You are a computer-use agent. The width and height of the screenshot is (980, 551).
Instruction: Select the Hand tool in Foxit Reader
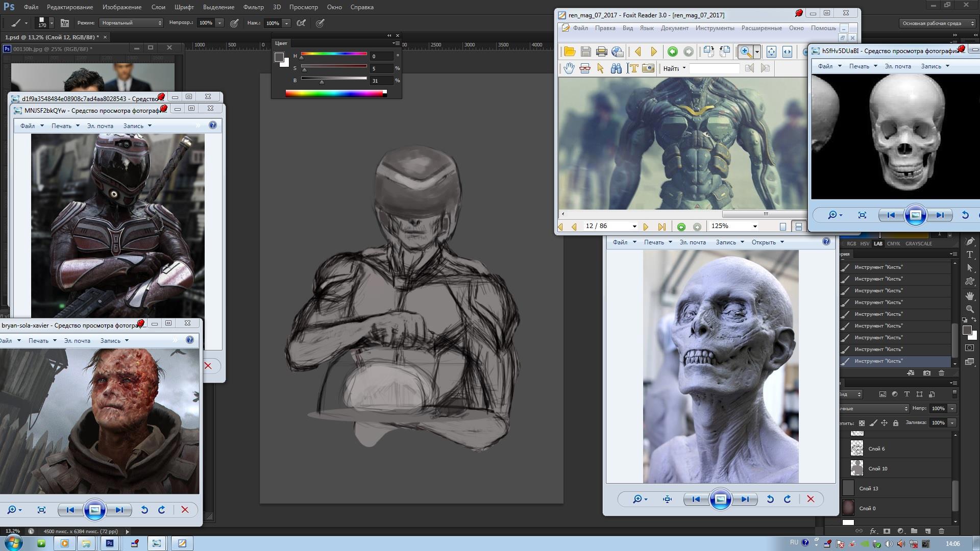point(569,68)
